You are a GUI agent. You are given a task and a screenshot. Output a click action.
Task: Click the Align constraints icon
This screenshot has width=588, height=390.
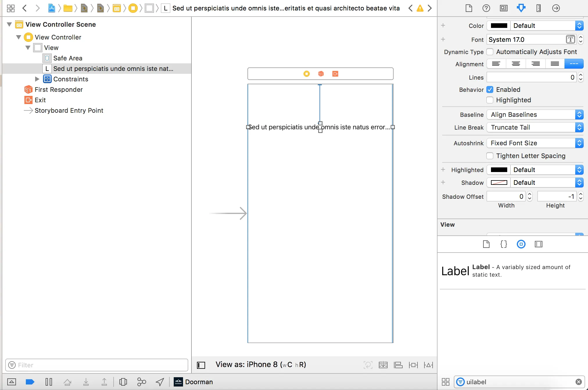(398, 365)
